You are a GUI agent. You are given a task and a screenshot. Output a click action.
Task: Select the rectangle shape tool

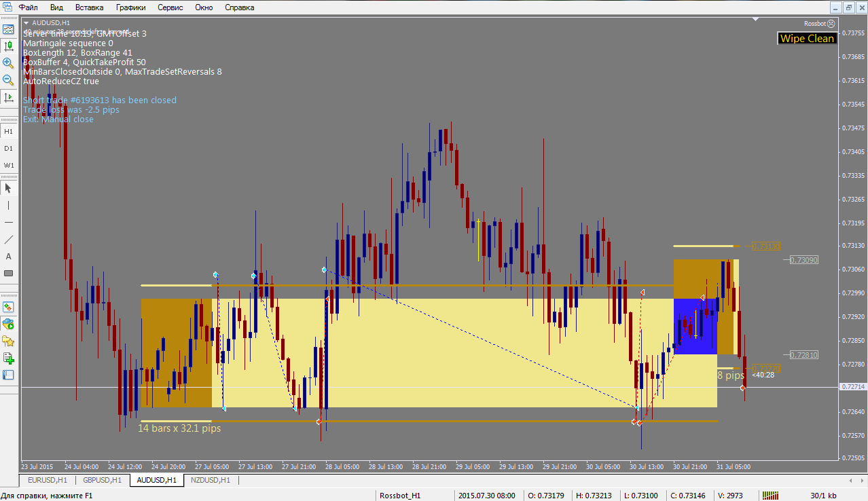tap(8, 273)
